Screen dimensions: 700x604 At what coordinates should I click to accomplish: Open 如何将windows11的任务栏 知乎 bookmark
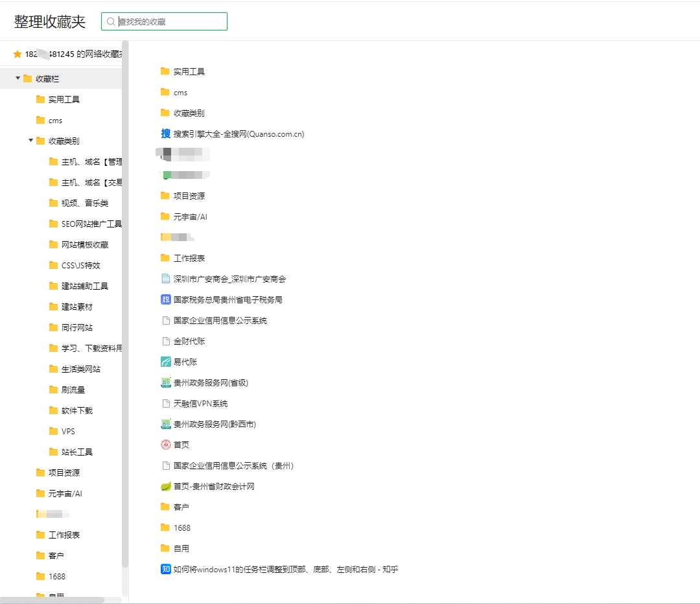[x=286, y=569]
